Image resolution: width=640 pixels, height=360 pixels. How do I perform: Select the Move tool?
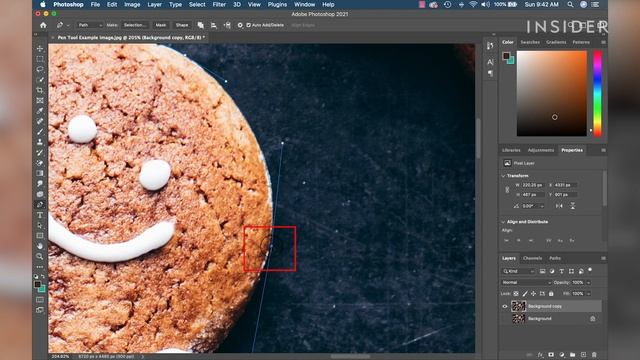click(x=40, y=49)
